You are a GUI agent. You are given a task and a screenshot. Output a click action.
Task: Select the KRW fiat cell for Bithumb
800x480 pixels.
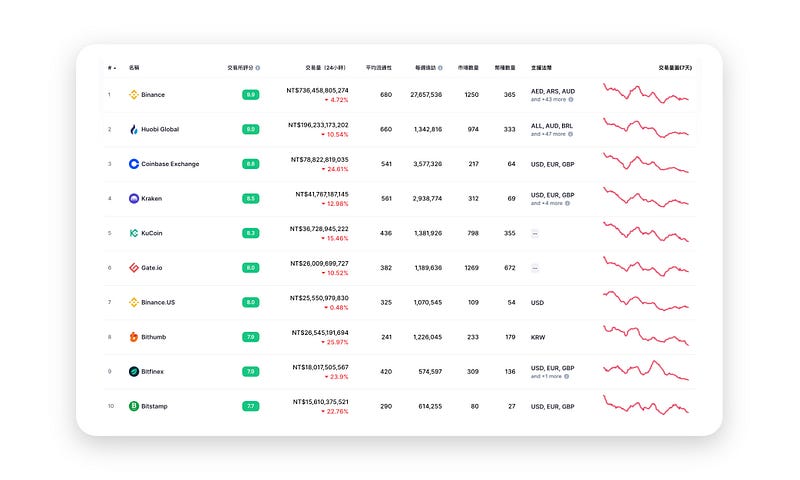tap(538, 337)
